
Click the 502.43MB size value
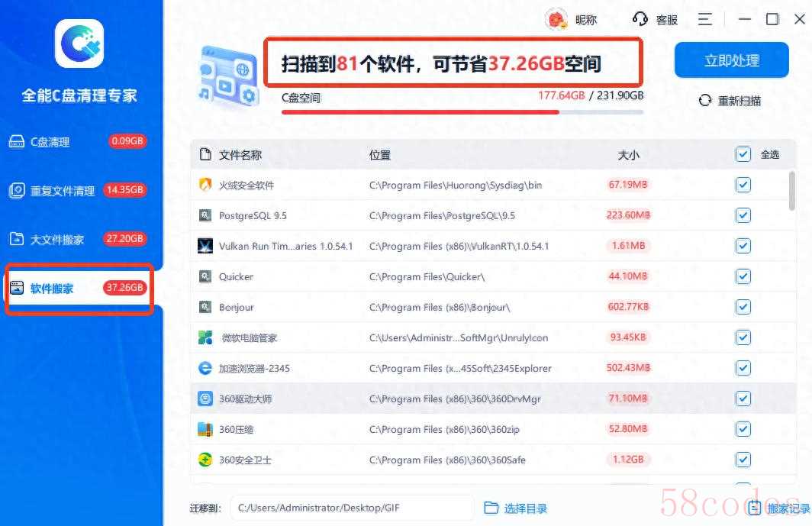point(628,368)
